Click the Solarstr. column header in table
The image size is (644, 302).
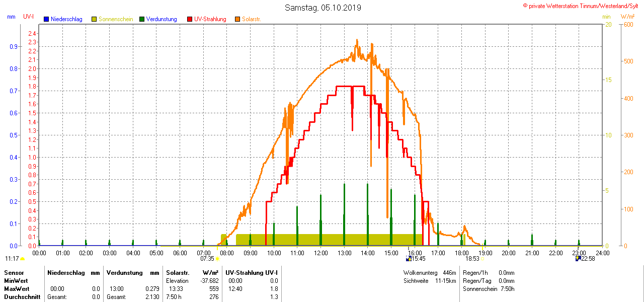[x=178, y=272]
